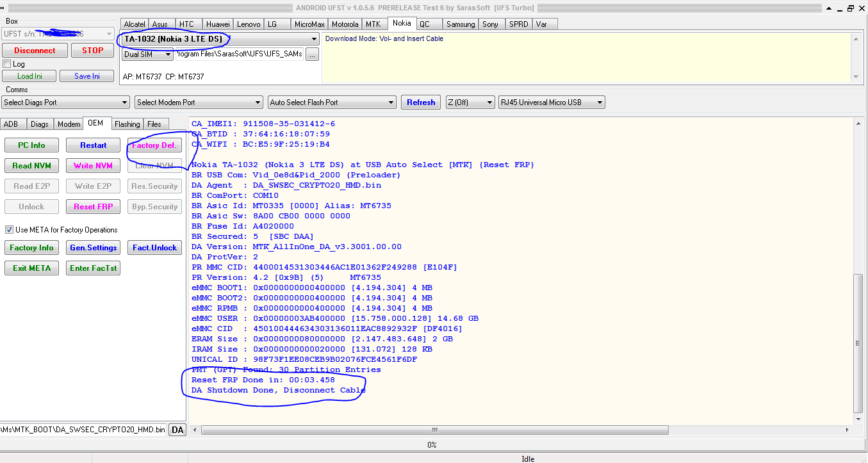Click the DA file select button
The height and width of the screenshot is (463, 868).
177,430
